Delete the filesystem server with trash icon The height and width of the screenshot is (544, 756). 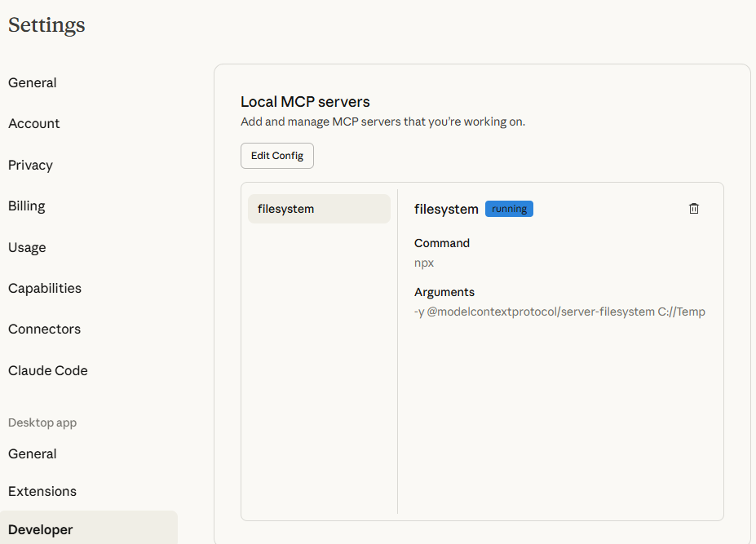(694, 209)
